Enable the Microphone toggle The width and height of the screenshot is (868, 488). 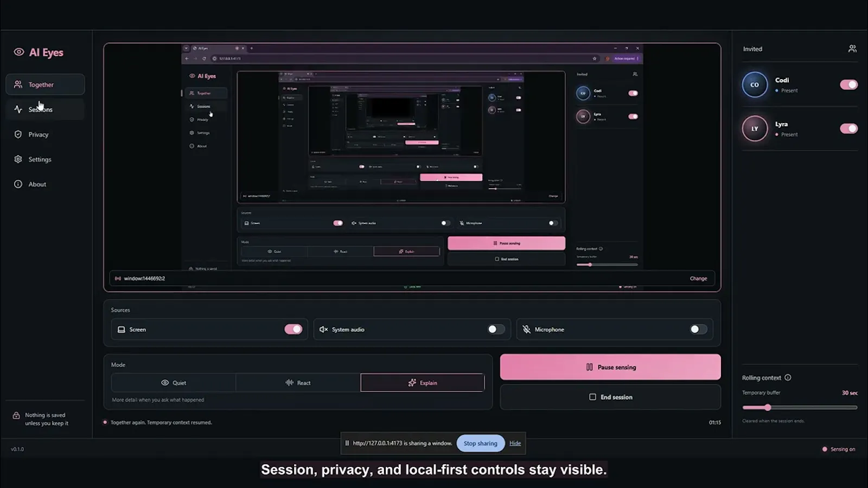[698, 329]
